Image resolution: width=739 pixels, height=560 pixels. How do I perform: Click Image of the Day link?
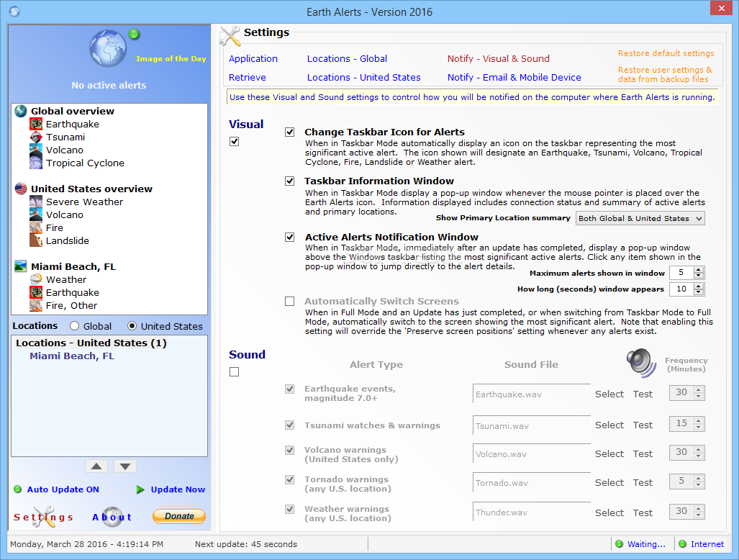[171, 58]
